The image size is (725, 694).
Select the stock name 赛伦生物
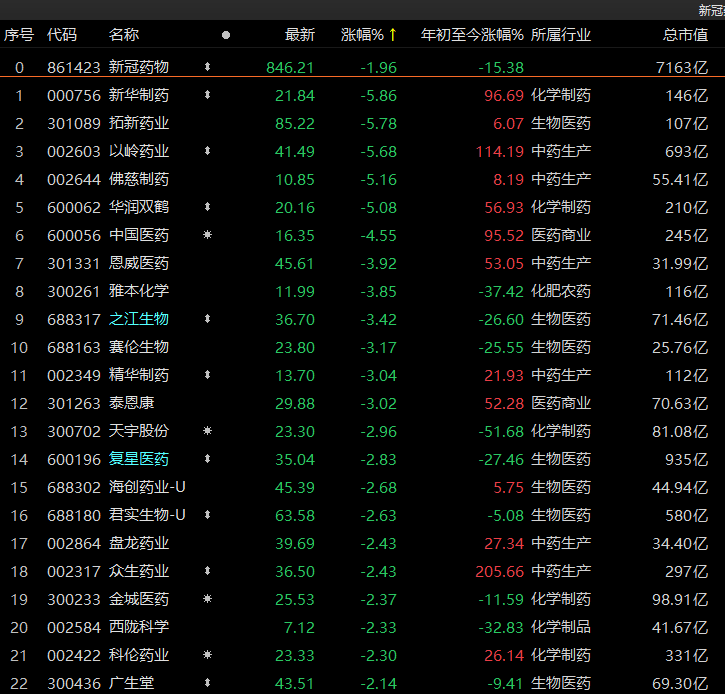(x=139, y=347)
